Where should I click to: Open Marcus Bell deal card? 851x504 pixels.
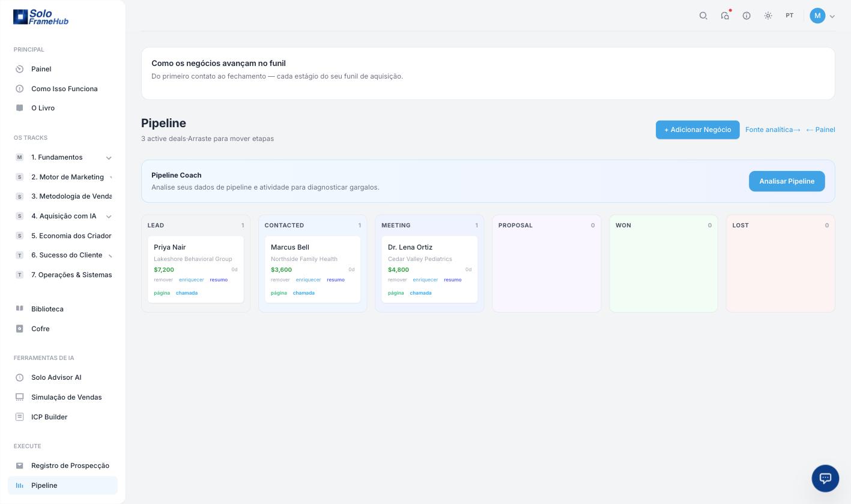(x=312, y=269)
